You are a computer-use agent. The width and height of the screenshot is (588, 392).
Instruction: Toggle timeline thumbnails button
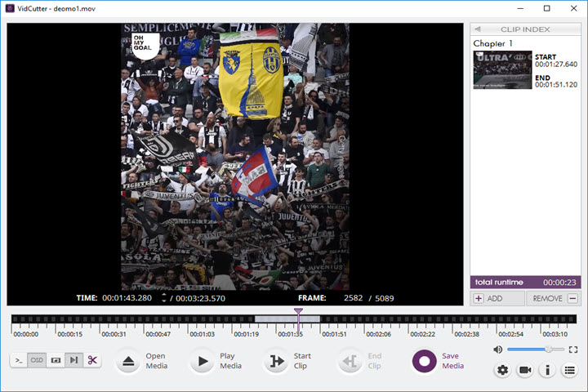coord(56,360)
